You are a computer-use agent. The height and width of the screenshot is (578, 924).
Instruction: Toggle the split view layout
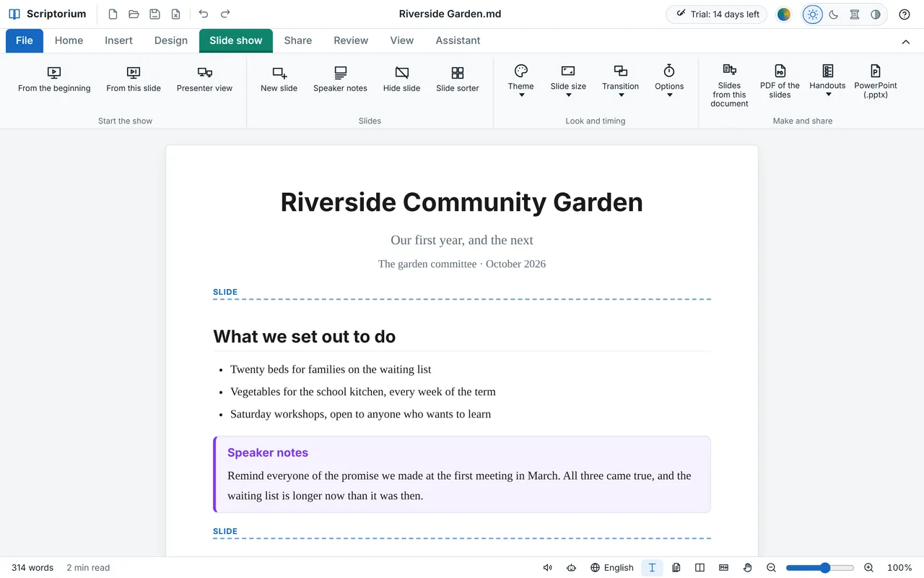[x=699, y=568]
